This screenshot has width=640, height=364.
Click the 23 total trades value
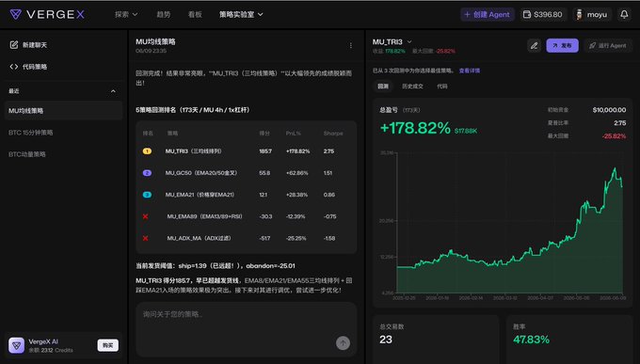click(x=386, y=340)
